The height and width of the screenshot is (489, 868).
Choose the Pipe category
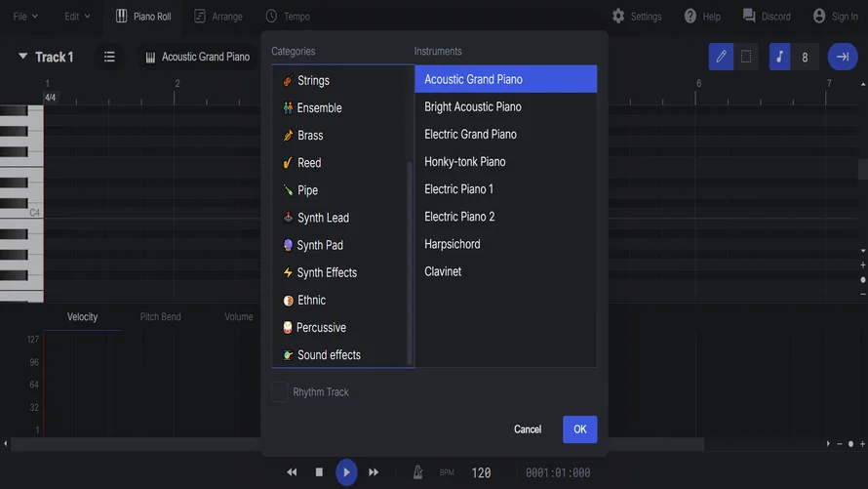point(342,190)
